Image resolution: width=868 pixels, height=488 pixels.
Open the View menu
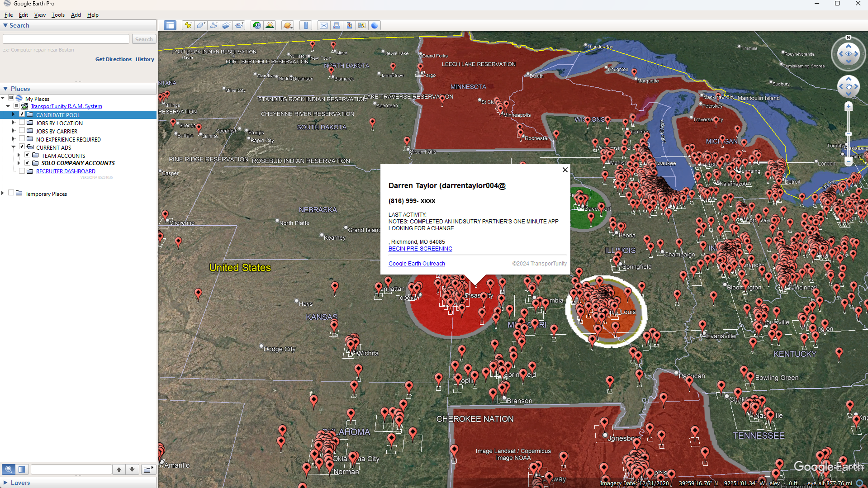[40, 15]
